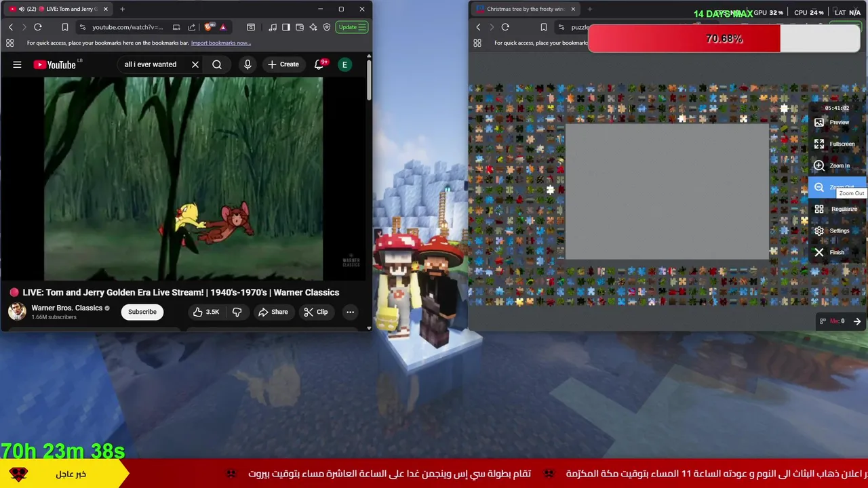Open the Leo AI sparkle icon

313,27
